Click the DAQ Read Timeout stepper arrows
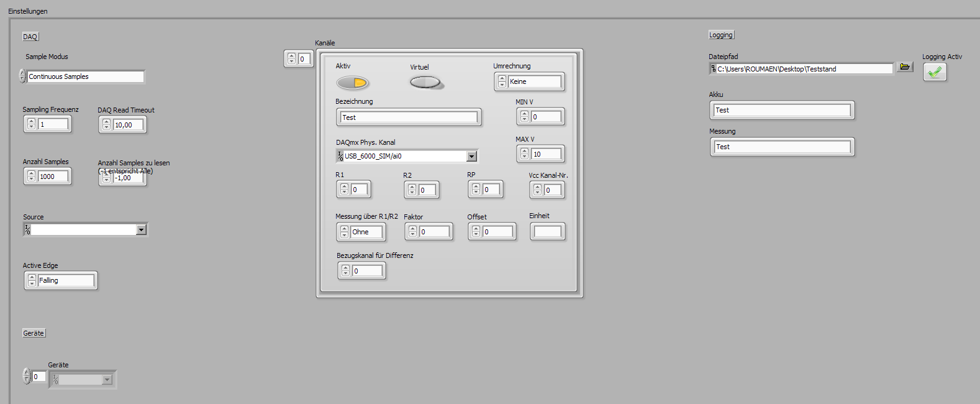 tap(106, 125)
